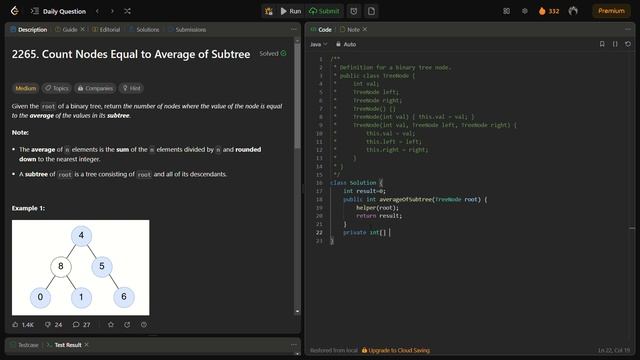Open the notes sticky icon in top bar
This screenshot has width=640, height=360.
pyautogui.click(x=371, y=11)
